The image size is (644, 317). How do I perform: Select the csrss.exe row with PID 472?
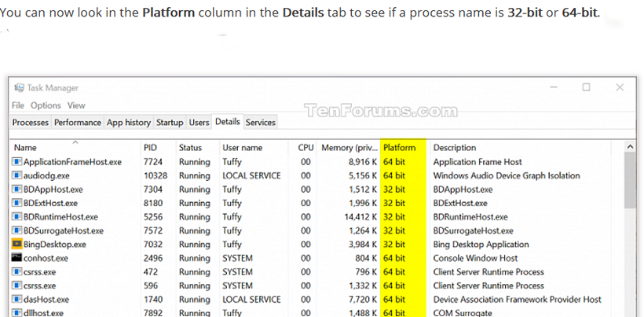pyautogui.click(x=79, y=272)
